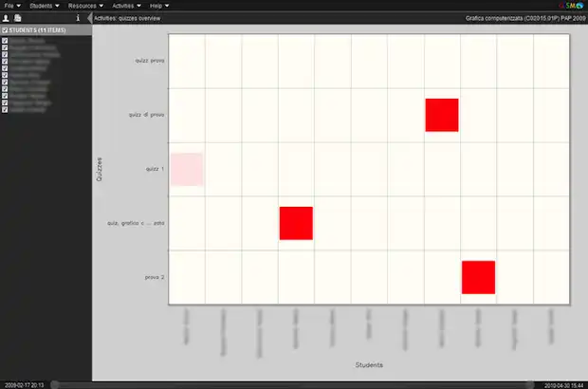Click the red square in prova 2 row
Viewport: 588px width, 389px height.
(x=478, y=277)
